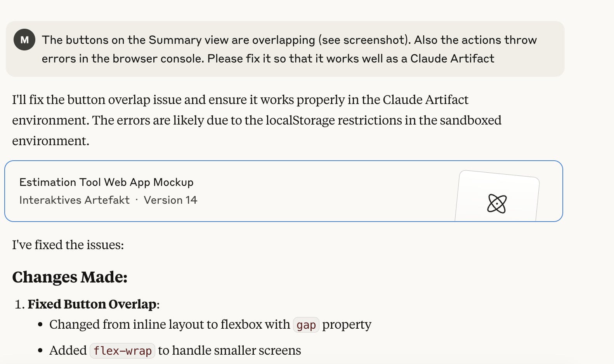Click the bold 'Fixed Button Overlap' text
The image size is (614, 364).
92,304
